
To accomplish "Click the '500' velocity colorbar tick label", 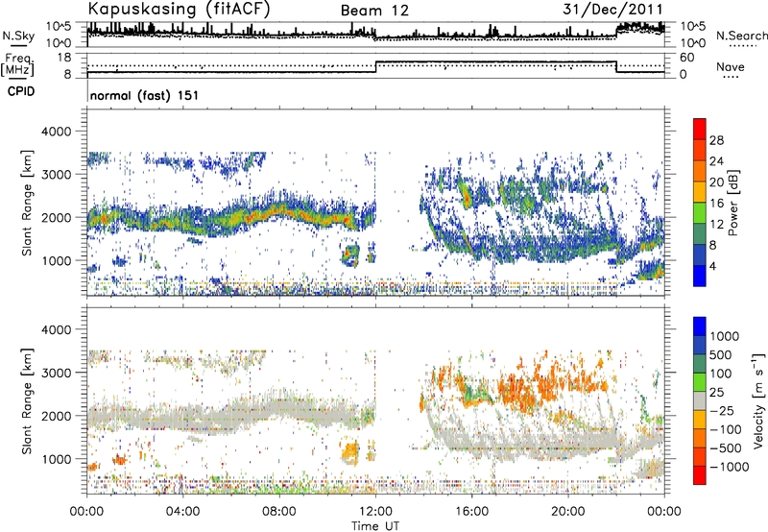I will [x=721, y=354].
